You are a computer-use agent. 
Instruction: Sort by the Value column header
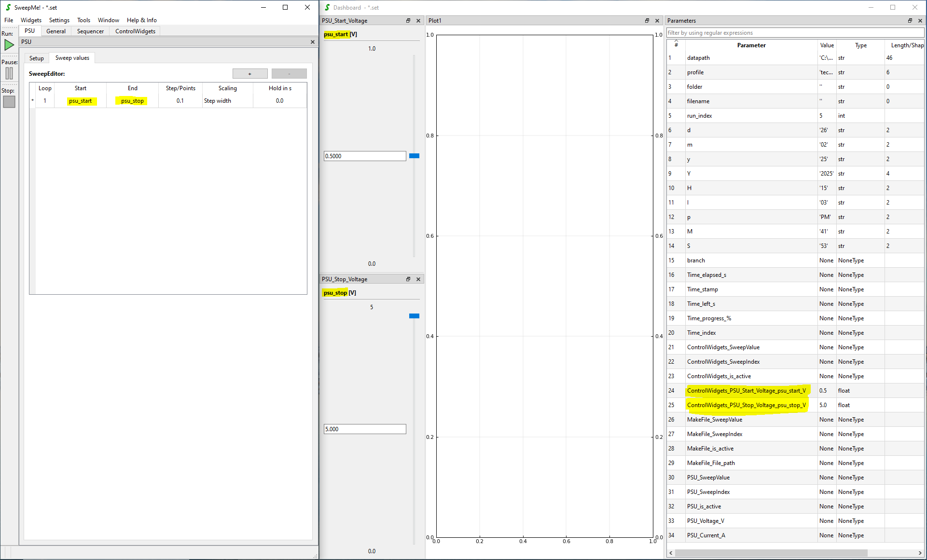(827, 45)
